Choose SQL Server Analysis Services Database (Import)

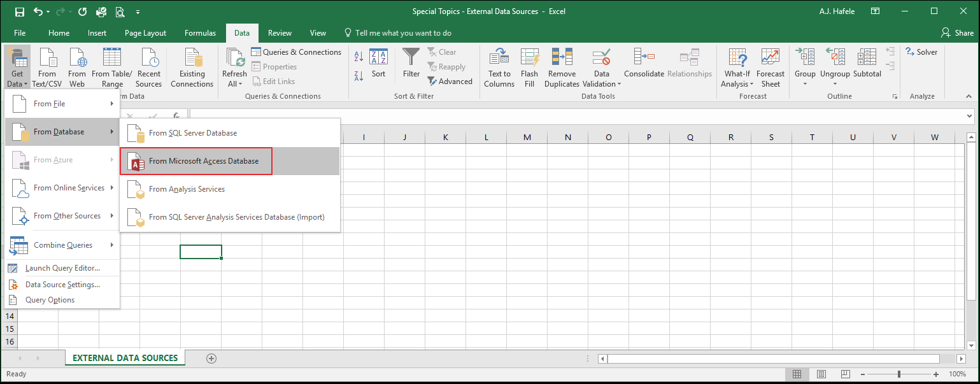click(230, 217)
